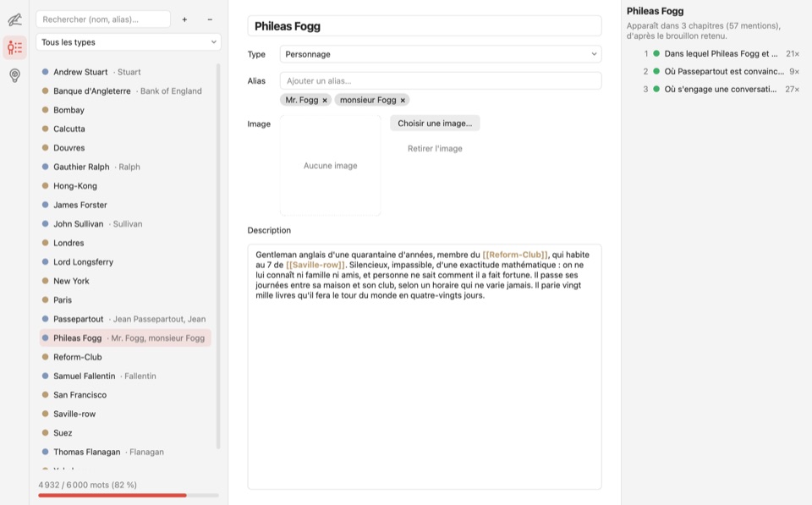Select Banque d'Angleterre in the list
812x505 pixels.
pyautogui.click(x=125, y=91)
